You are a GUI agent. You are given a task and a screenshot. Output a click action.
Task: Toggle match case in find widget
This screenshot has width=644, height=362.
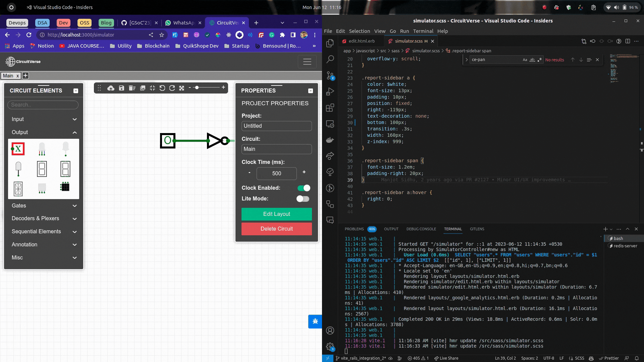coord(525,60)
